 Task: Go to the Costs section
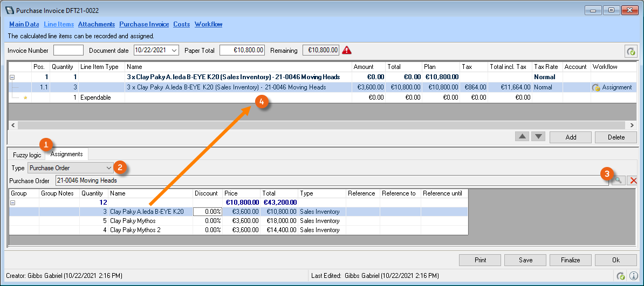click(181, 24)
